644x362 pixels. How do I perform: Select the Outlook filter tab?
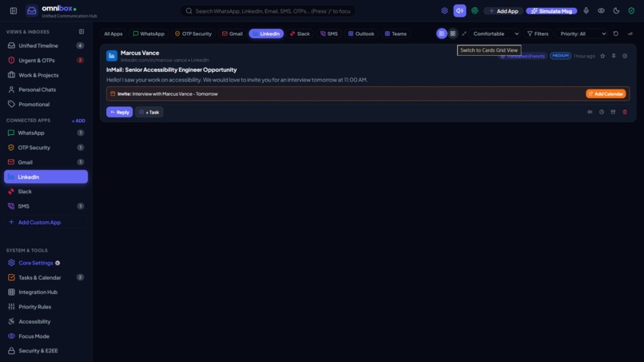(361, 34)
